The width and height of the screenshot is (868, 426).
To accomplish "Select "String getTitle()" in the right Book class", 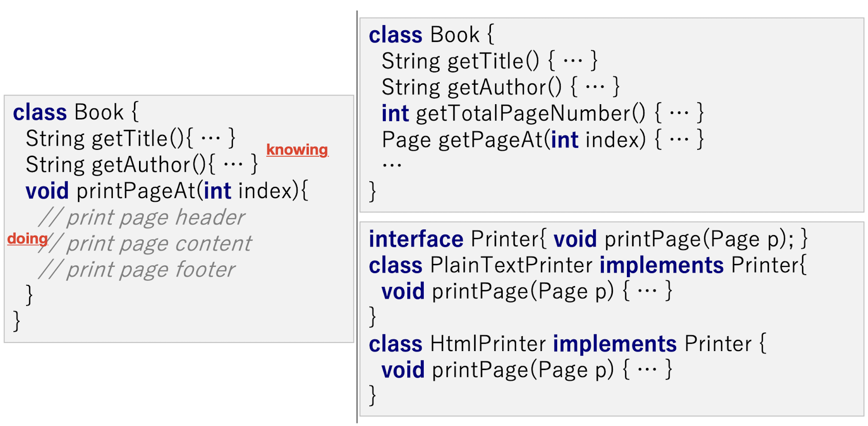I will pyautogui.click(x=489, y=61).
